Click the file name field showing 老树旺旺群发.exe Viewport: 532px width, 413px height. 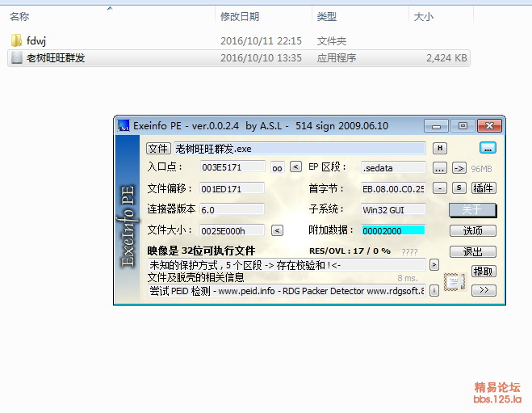coord(300,149)
